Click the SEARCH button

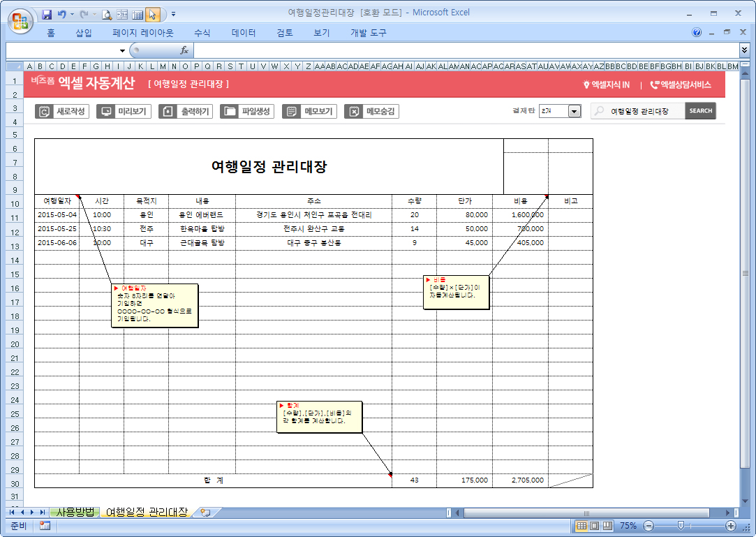[x=701, y=111]
